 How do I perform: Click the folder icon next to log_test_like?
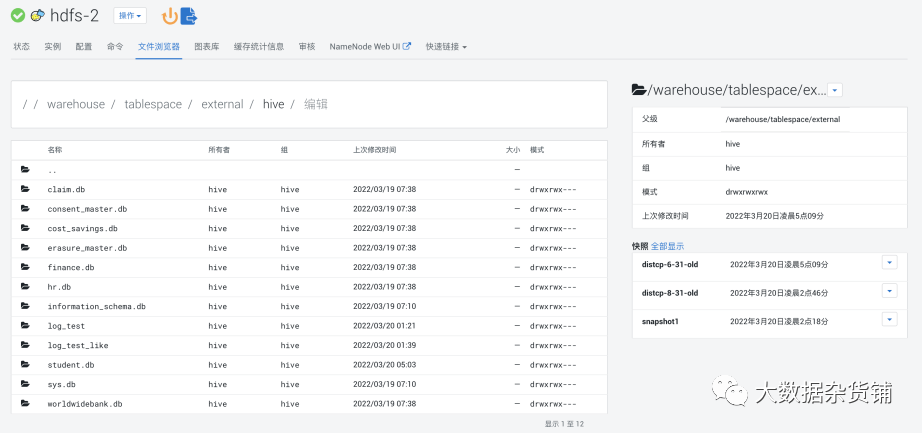click(25, 345)
